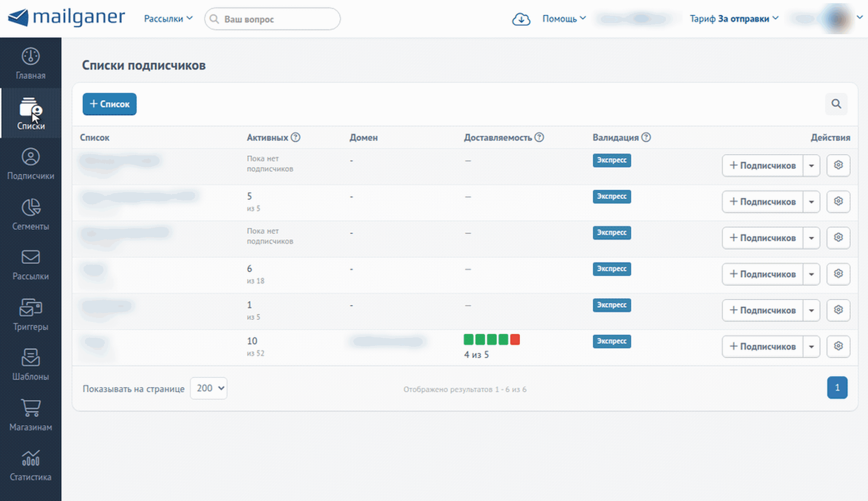Click the + Список button
This screenshot has height=501, width=868.
pos(109,104)
